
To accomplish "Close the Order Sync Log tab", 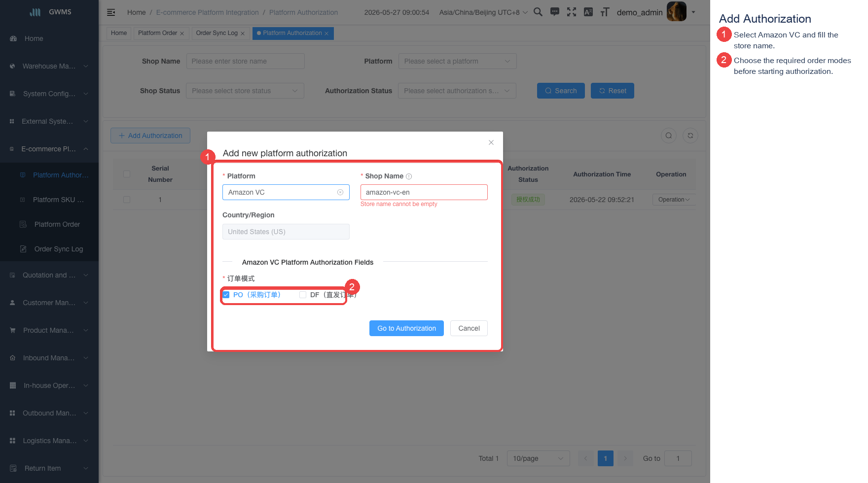I will pyautogui.click(x=243, y=34).
